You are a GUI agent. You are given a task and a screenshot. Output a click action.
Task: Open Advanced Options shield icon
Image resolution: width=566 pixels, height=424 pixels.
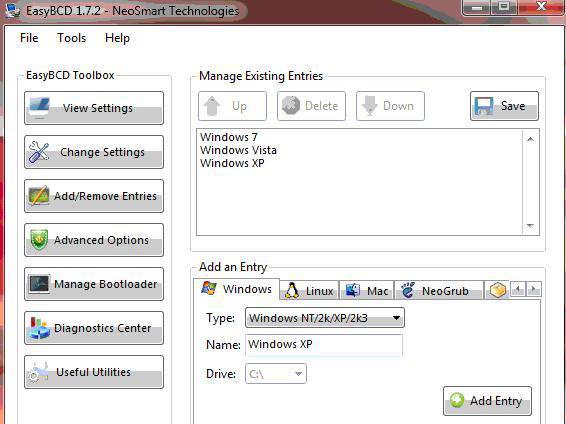tap(39, 240)
